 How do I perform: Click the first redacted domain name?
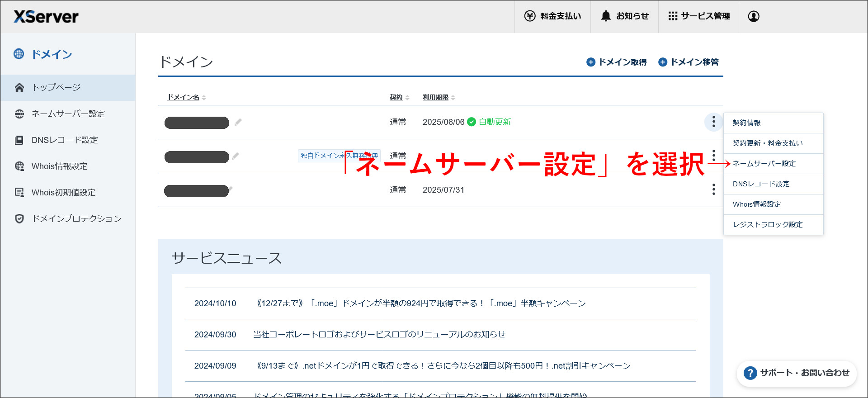point(197,123)
